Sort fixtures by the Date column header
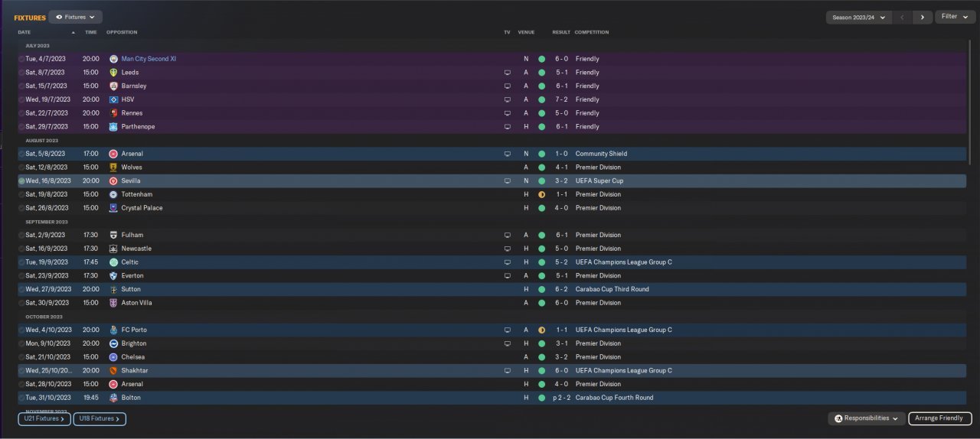This screenshot has height=439, width=980. pos(24,32)
